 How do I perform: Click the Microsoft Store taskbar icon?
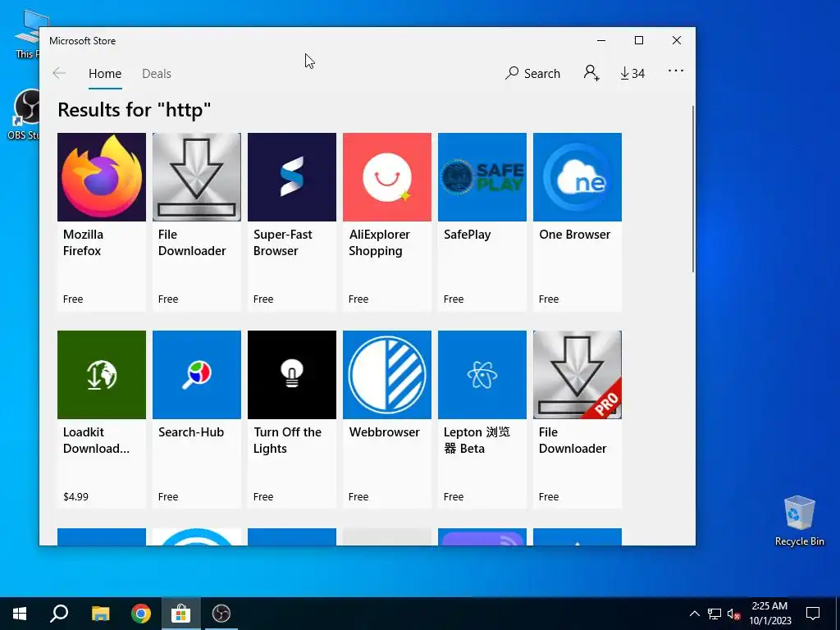pyautogui.click(x=181, y=614)
